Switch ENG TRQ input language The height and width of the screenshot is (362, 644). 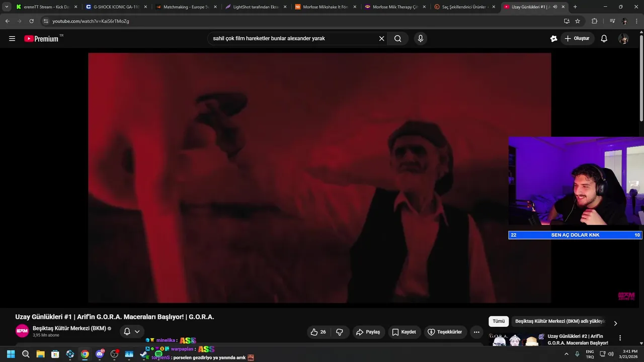click(590, 354)
